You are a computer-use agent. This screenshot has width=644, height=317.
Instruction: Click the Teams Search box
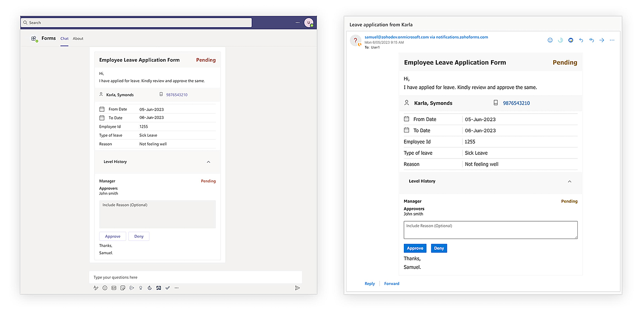click(137, 23)
